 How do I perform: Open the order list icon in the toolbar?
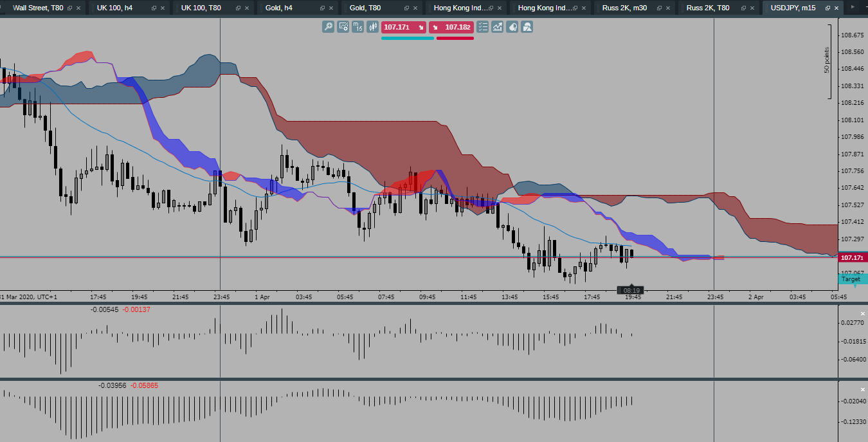(482, 27)
